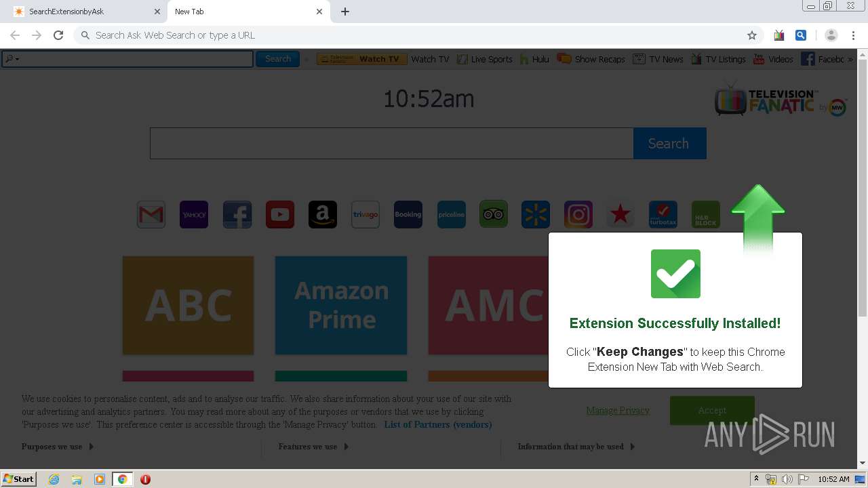This screenshot has height=488, width=868.
Task: Click the AMC channel tile
Action: point(489,305)
